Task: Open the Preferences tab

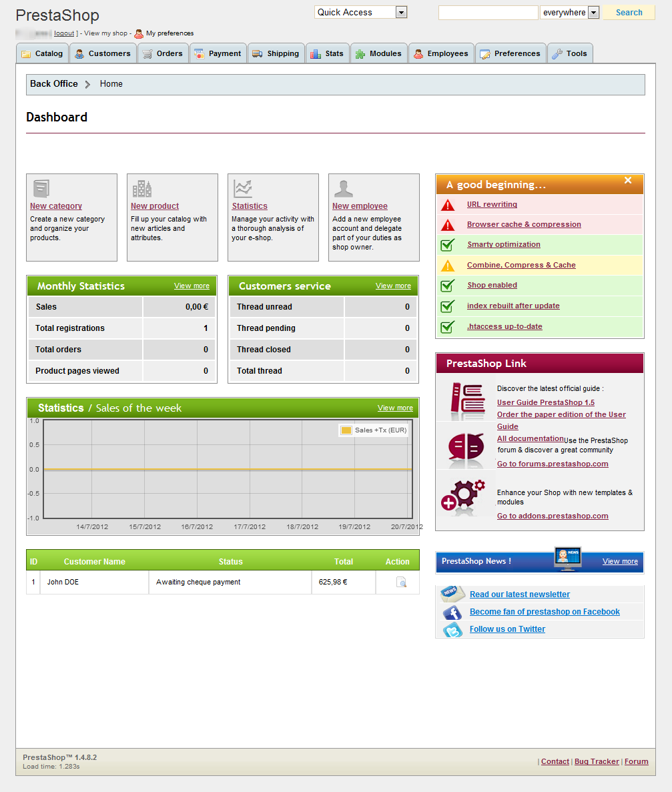Action: [x=511, y=53]
